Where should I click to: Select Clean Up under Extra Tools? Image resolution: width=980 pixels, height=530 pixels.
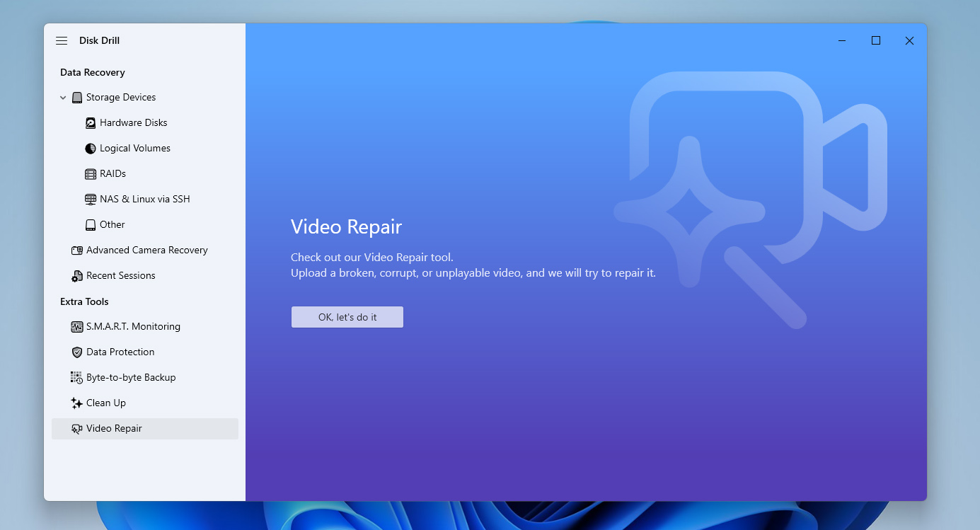[x=106, y=403]
